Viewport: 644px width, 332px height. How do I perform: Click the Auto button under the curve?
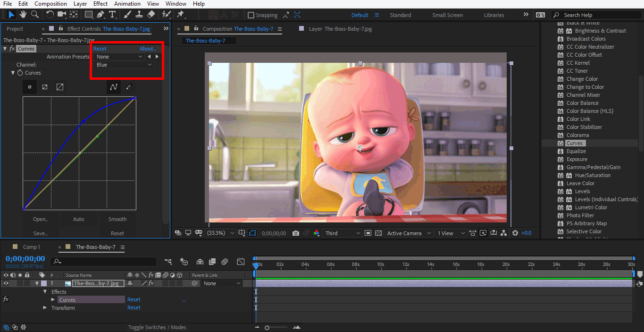pos(79,219)
